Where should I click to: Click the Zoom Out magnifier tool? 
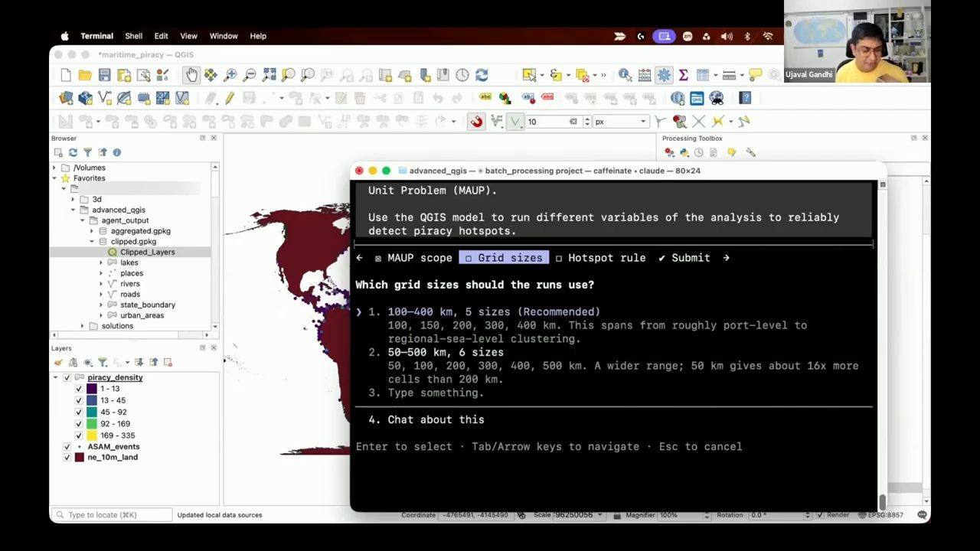click(250, 75)
